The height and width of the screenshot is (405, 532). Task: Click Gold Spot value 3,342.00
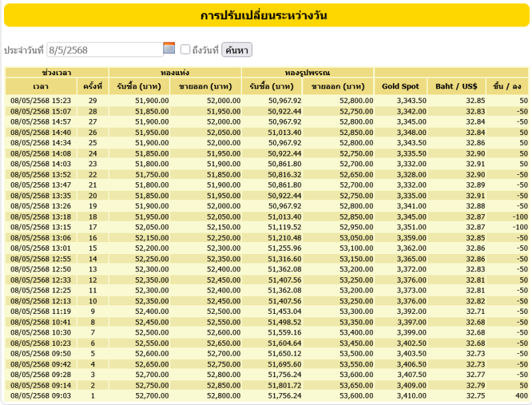[x=412, y=111]
